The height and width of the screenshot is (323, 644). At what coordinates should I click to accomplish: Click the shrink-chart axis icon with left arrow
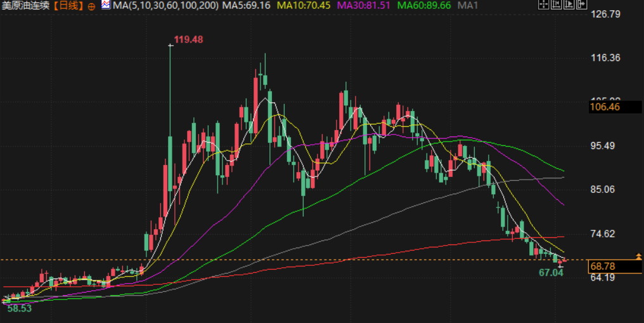point(556,4)
